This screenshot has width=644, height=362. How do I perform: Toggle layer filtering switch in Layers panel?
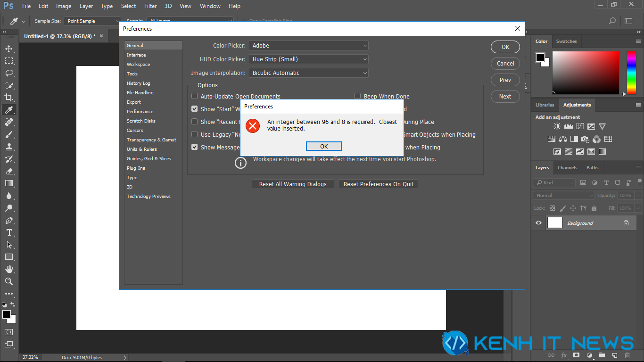pyautogui.click(x=639, y=182)
